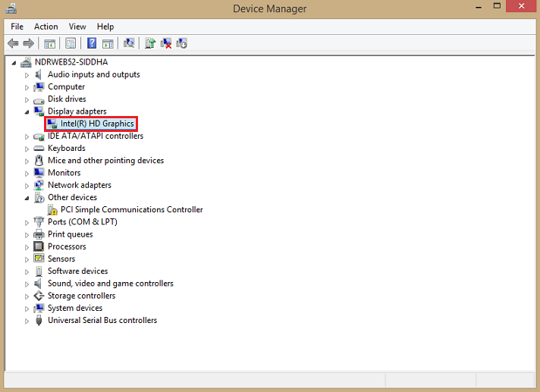The image size is (540, 392).
Task: Expand the System devices arrow
Action: [x=27, y=309]
